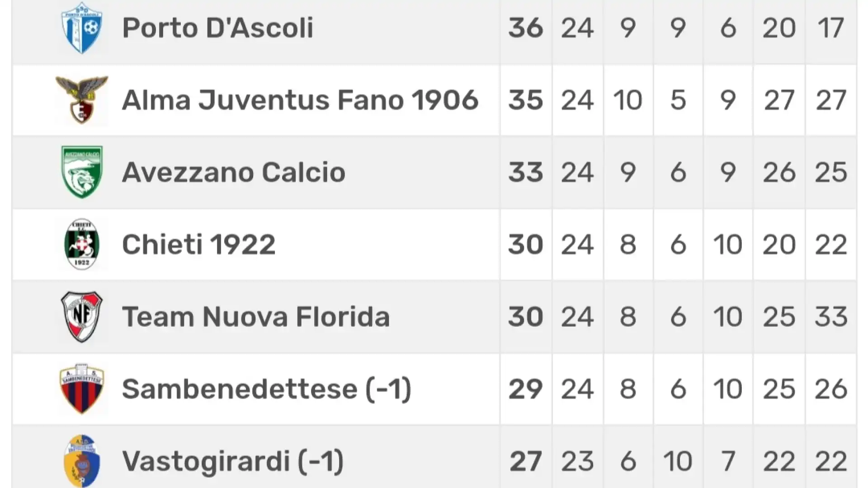Click Sambenedettese's 29 points cell

(526, 389)
